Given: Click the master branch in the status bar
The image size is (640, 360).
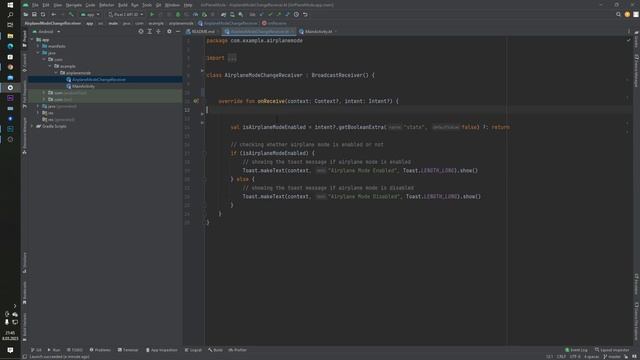Looking at the screenshot, I should [611, 357].
